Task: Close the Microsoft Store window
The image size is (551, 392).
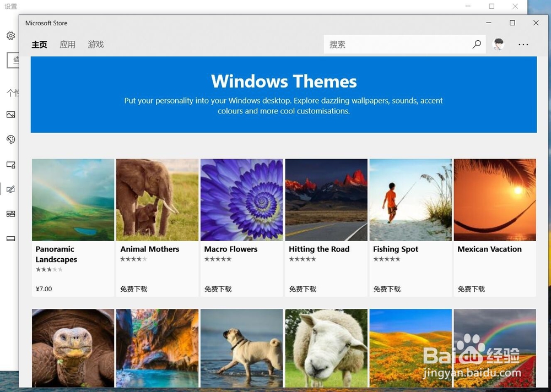Action: (x=536, y=23)
